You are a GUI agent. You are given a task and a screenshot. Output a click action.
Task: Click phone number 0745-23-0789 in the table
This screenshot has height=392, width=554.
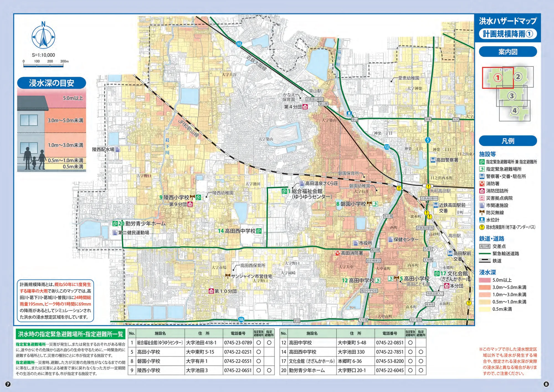pyautogui.click(x=238, y=343)
